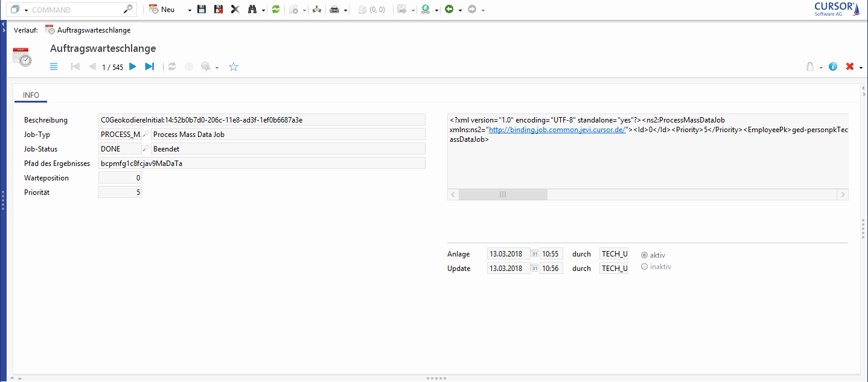Click the floppy disk Save icon
Viewport: 868px width, 382px height.
202,10
